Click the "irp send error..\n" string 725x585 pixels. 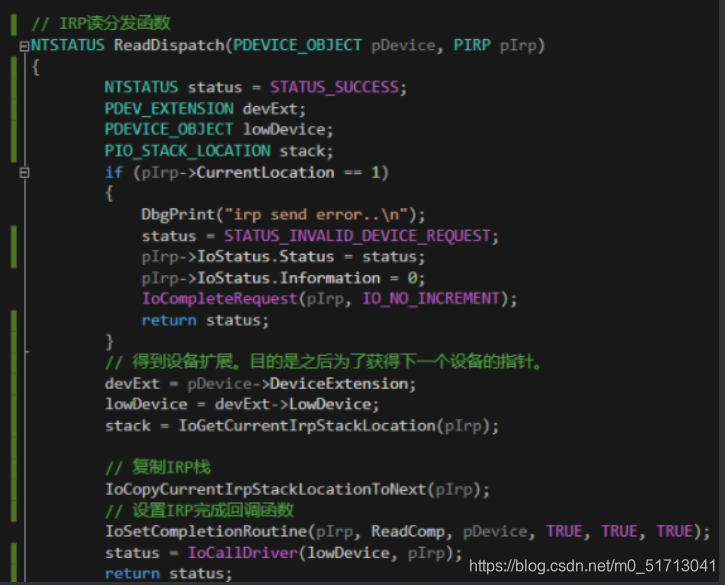(316, 215)
